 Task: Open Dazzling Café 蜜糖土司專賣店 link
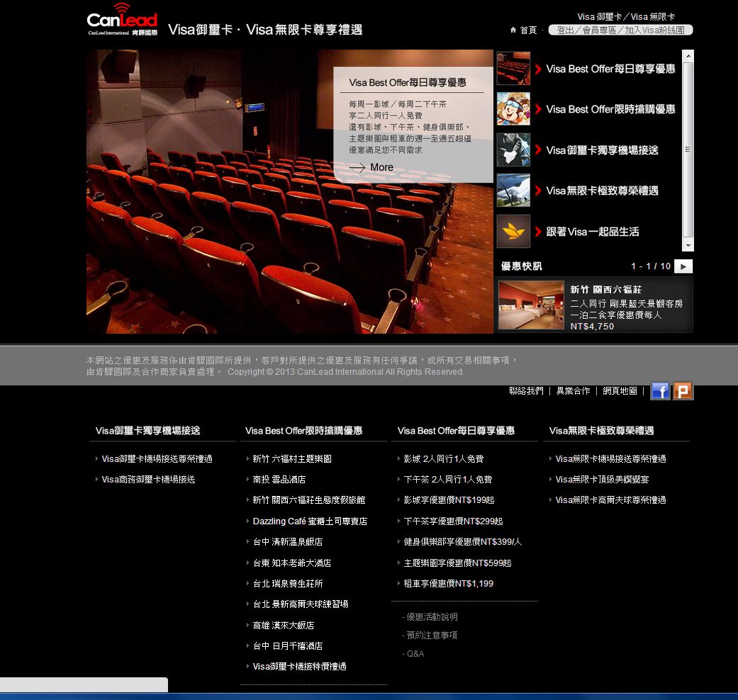tap(310, 521)
